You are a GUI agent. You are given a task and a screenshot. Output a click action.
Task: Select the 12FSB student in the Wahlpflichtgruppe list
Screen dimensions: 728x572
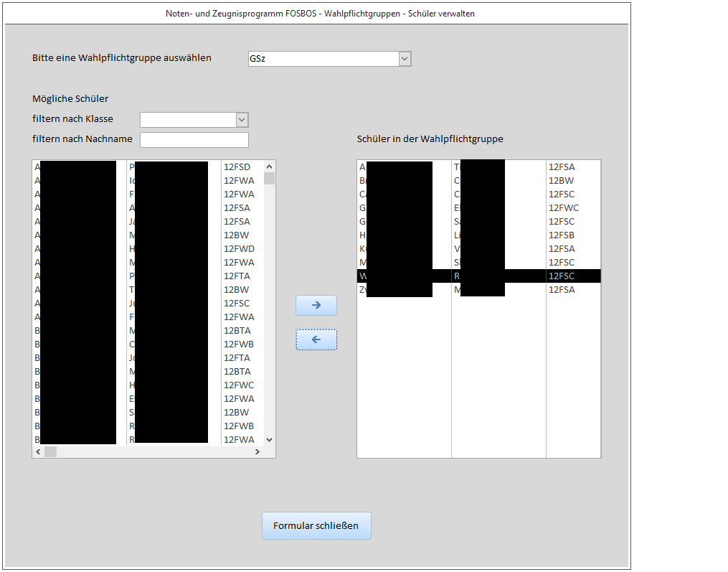[x=562, y=235]
